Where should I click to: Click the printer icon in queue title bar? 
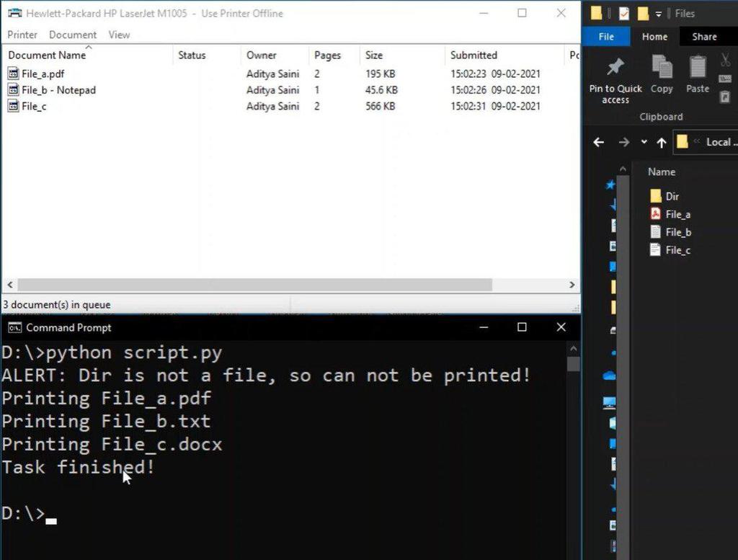pos(14,13)
